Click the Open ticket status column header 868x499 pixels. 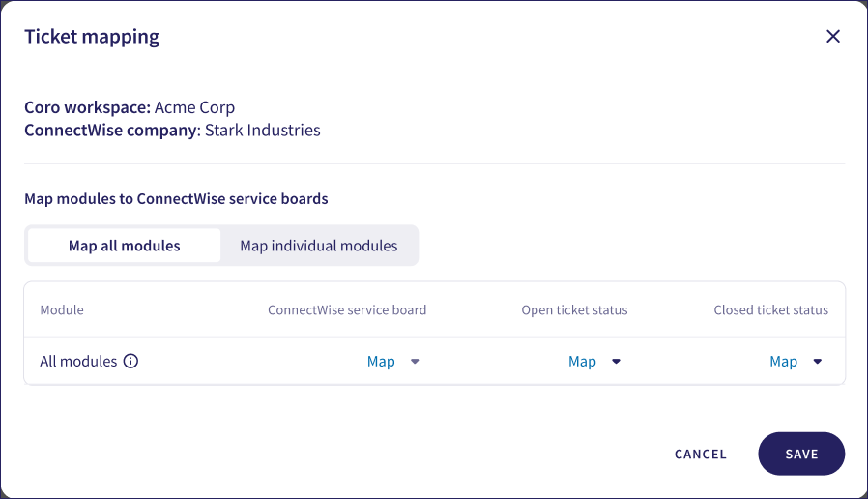(574, 310)
